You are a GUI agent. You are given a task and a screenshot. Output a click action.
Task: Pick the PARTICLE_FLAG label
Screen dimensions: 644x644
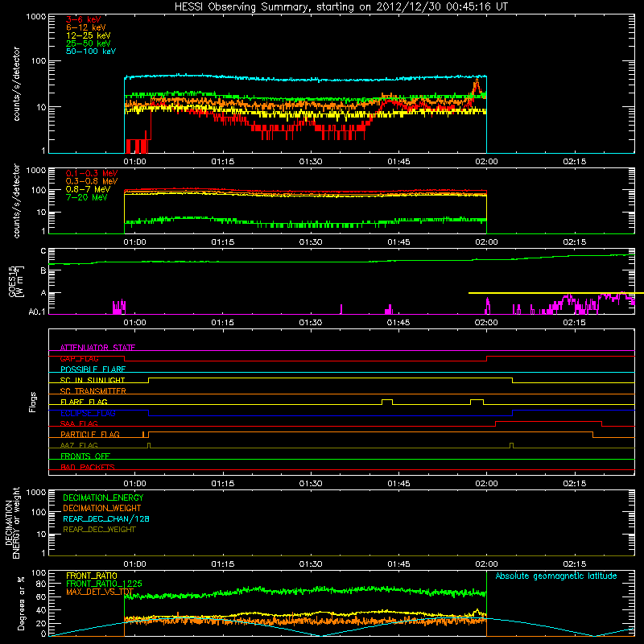[x=90, y=434]
